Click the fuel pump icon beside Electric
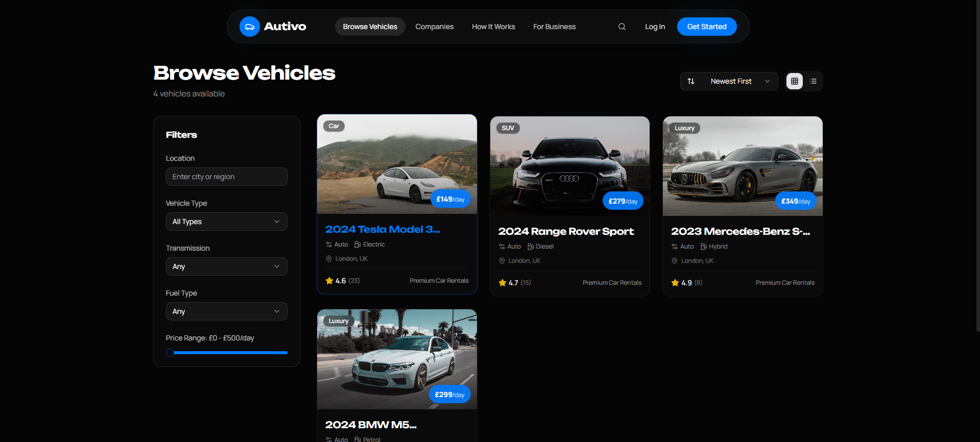The height and width of the screenshot is (442, 980). [x=357, y=244]
